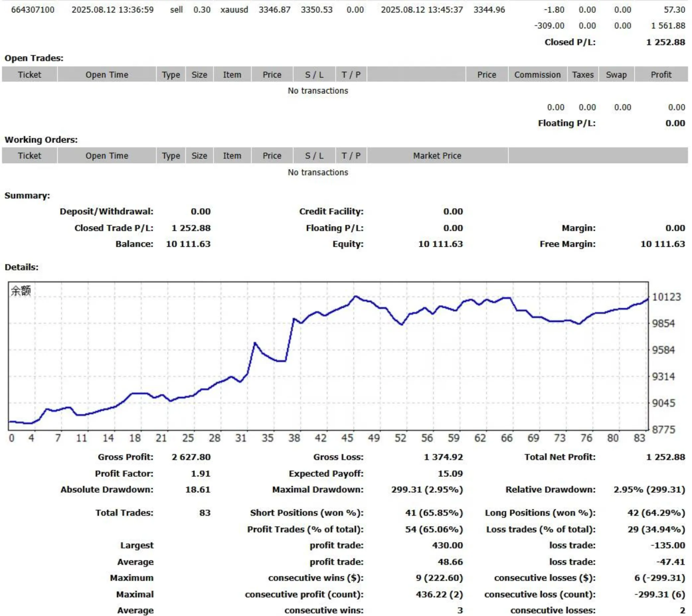
Task: Click Commission column header
Action: pos(537,75)
